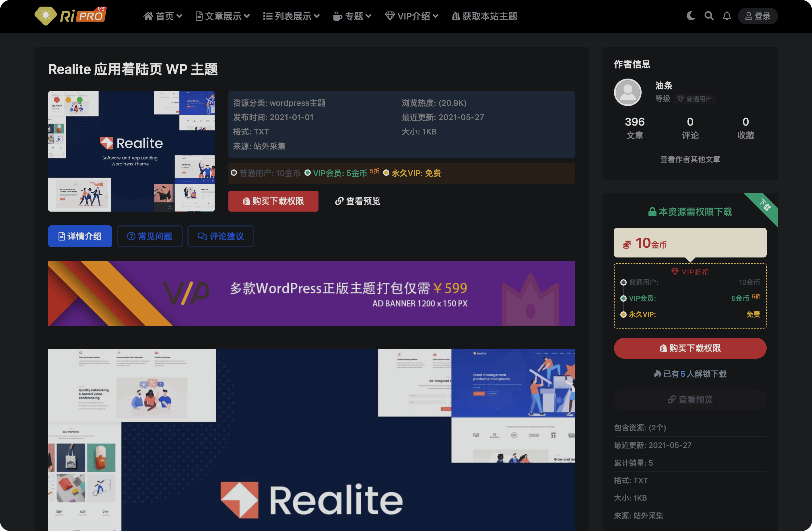Click the author avatar for 油条
Viewport: 812px width, 531px height.
(x=628, y=92)
